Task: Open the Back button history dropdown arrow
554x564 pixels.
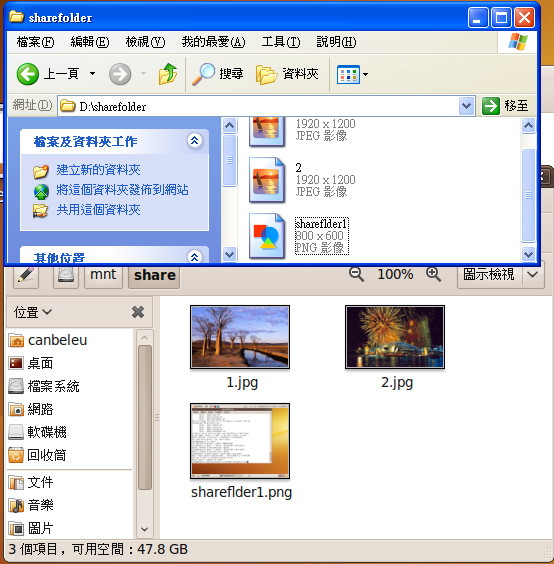Action: point(92,74)
